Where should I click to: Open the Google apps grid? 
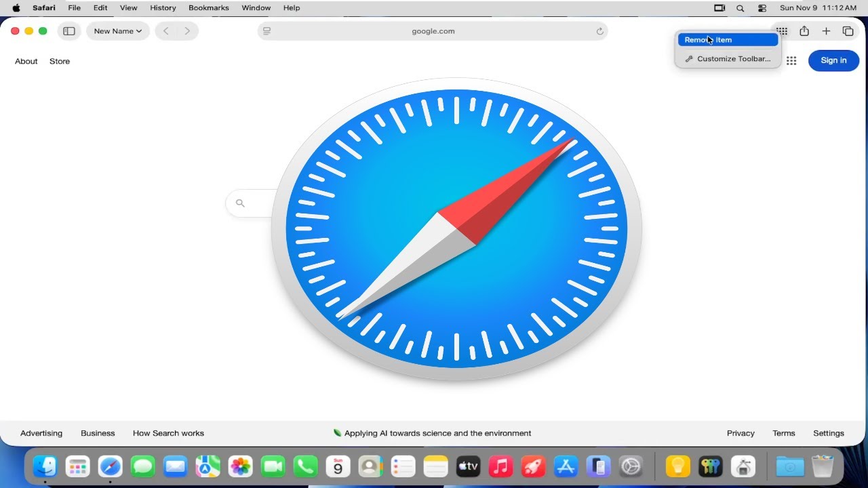(x=791, y=61)
